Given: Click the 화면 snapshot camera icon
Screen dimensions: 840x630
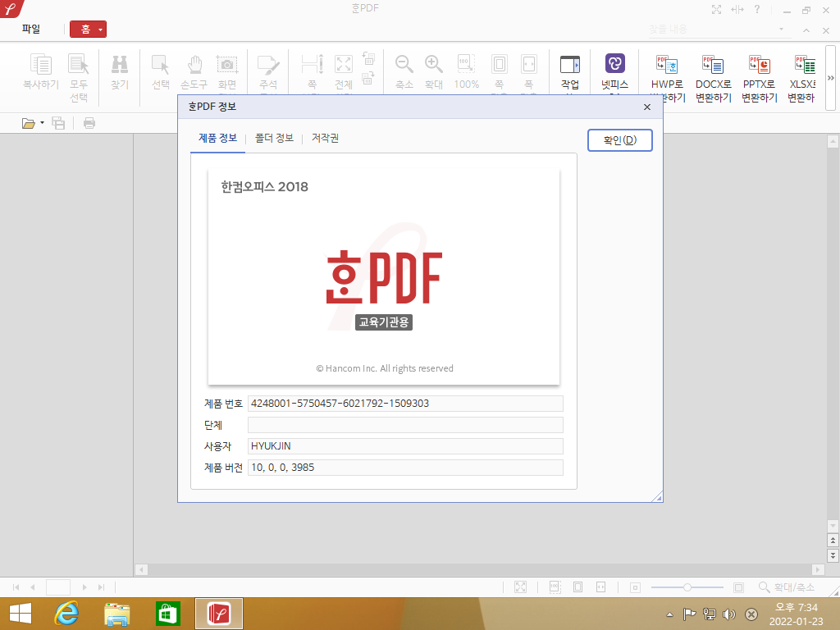Looking at the screenshot, I should pyautogui.click(x=227, y=64).
